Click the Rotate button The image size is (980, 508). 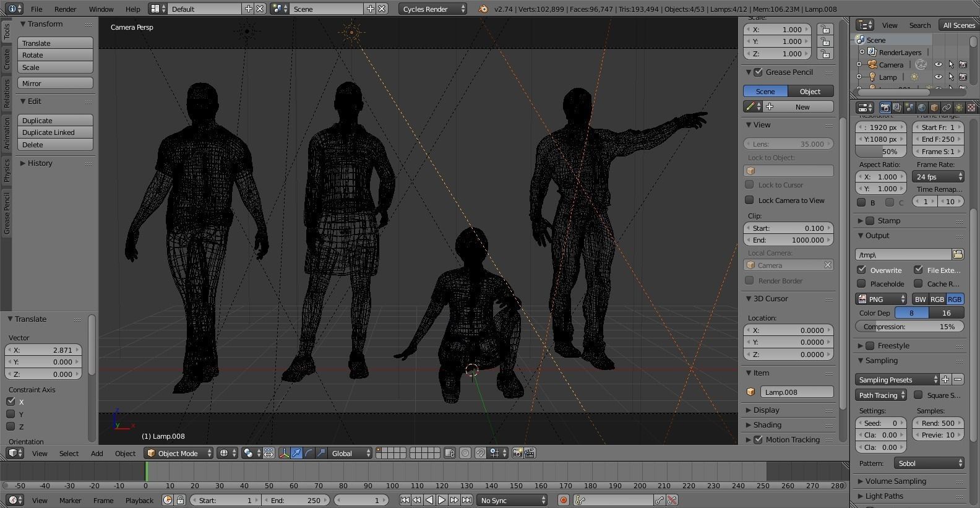point(56,55)
